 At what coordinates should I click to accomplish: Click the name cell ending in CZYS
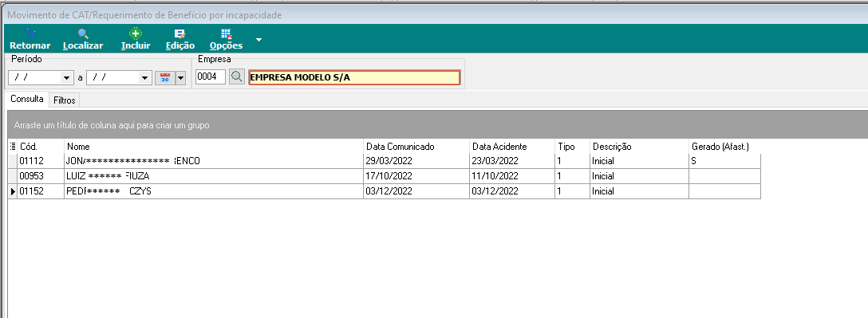(214, 191)
